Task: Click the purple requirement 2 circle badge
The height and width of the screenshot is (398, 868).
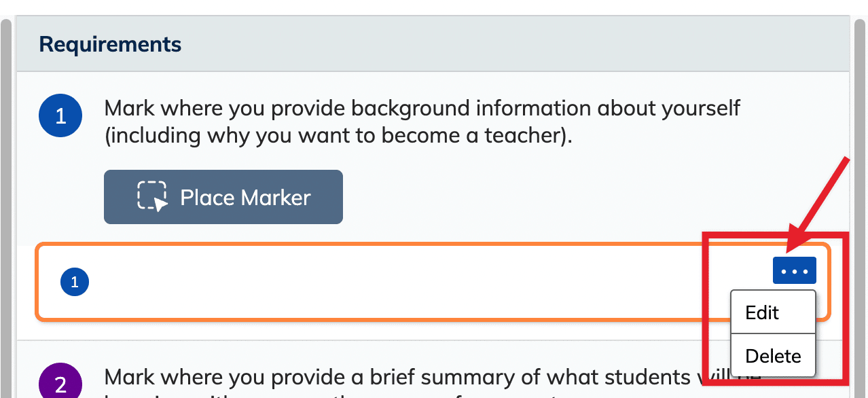Action: (60, 384)
